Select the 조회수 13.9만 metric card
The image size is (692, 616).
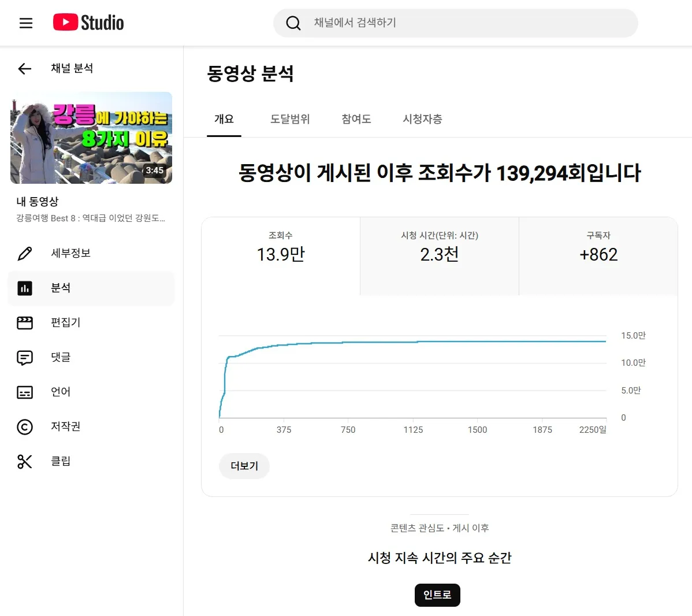[281, 255]
